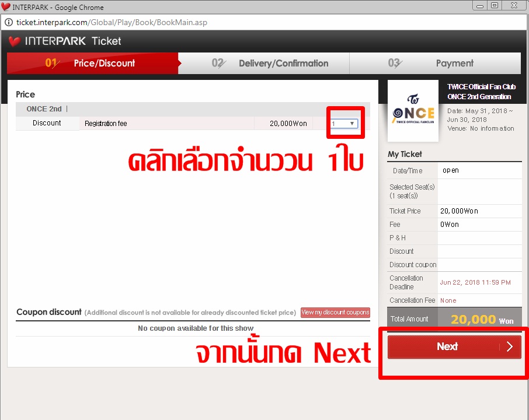529x420 pixels.
Task: Select the 03 Payment step tab
Action: click(435, 63)
